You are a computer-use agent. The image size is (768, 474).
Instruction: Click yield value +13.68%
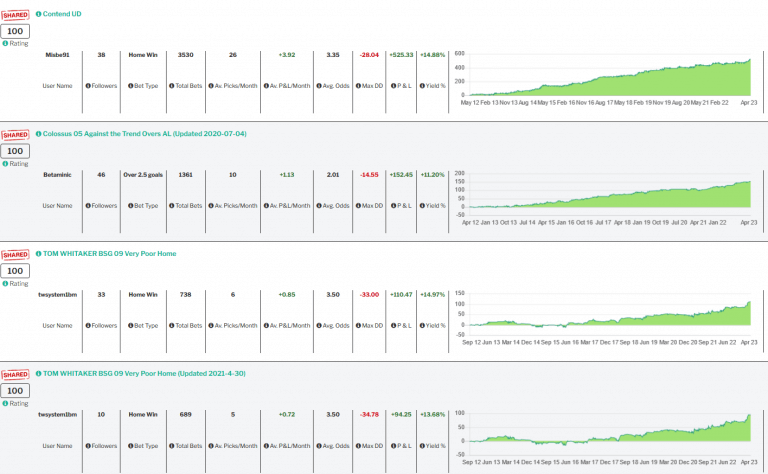pos(432,415)
